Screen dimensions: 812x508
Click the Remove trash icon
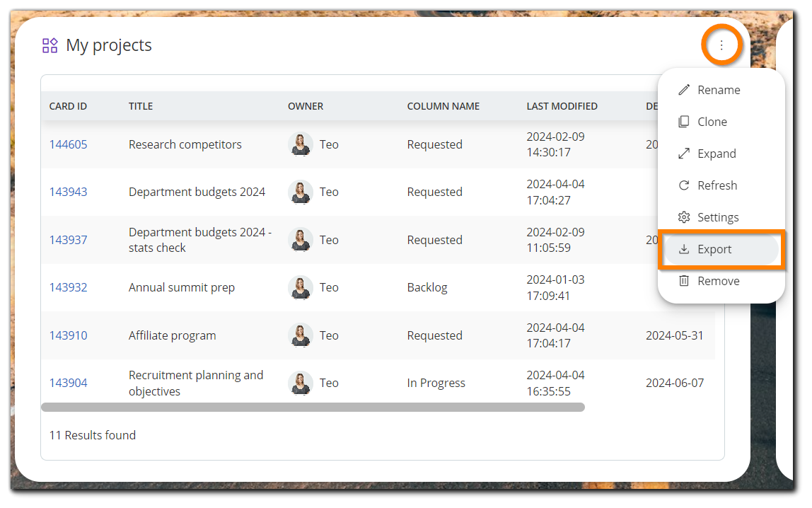click(x=684, y=281)
